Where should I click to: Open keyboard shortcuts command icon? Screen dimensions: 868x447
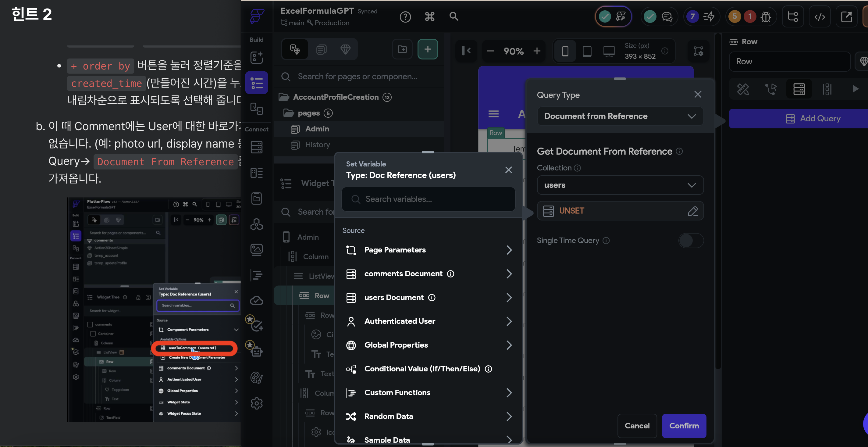tap(430, 16)
